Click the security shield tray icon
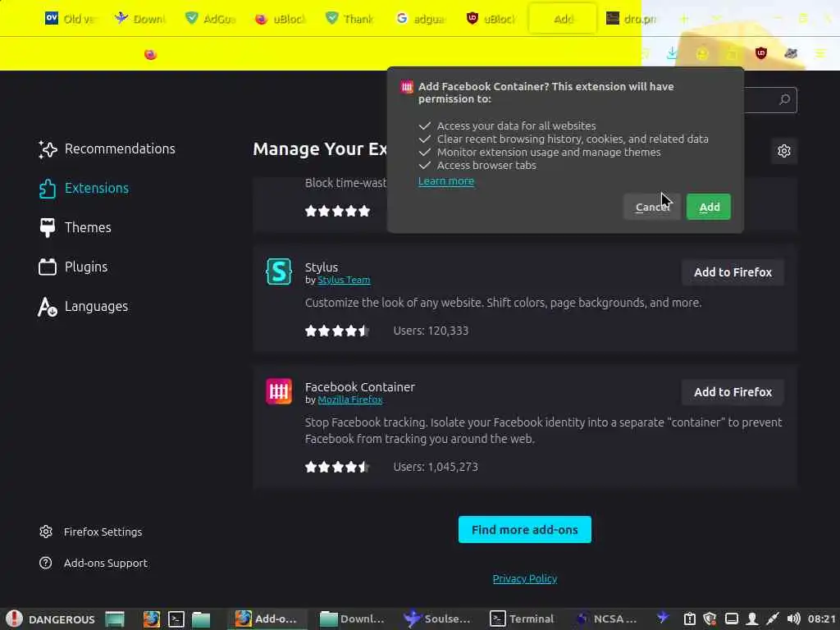Image resolution: width=840 pixels, height=630 pixels. (x=710, y=619)
